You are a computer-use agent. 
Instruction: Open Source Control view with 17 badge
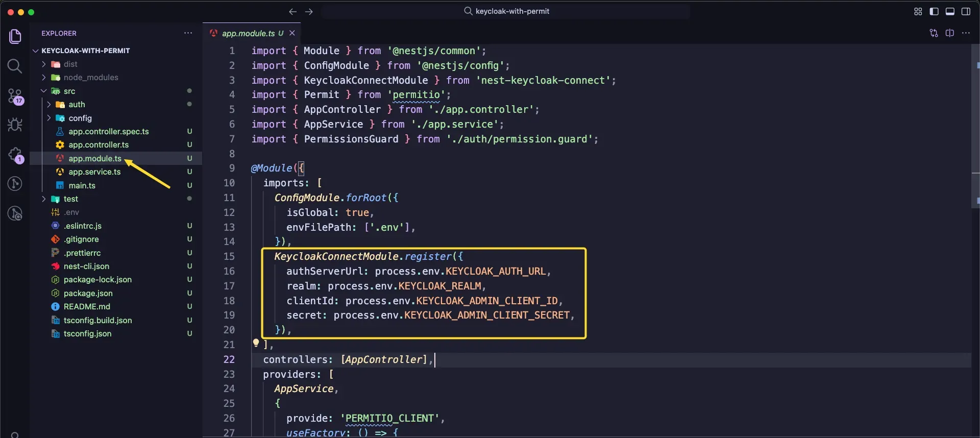[x=15, y=96]
